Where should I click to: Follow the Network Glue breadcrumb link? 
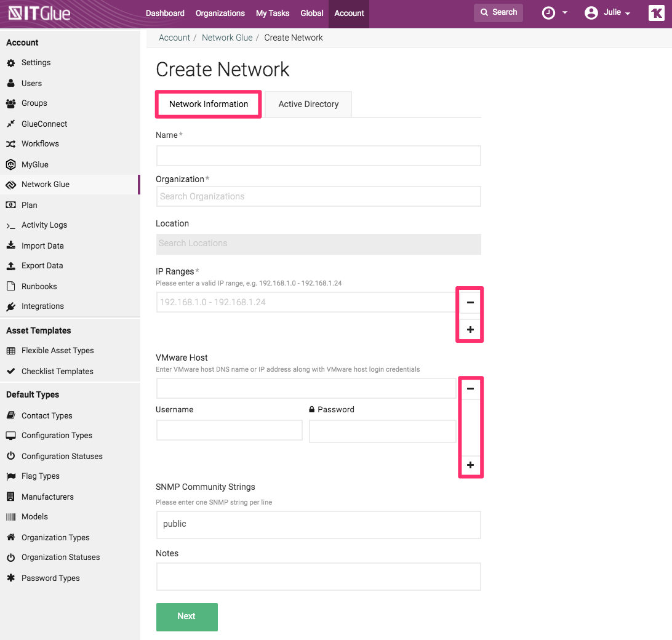coord(227,38)
